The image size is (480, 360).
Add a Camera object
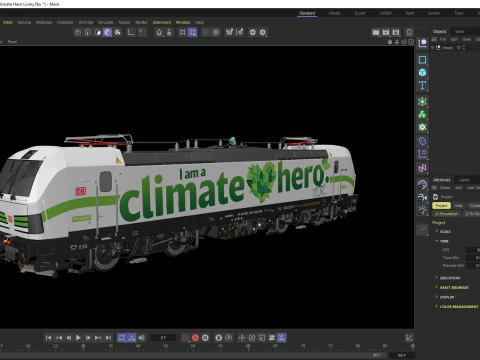(x=422, y=197)
